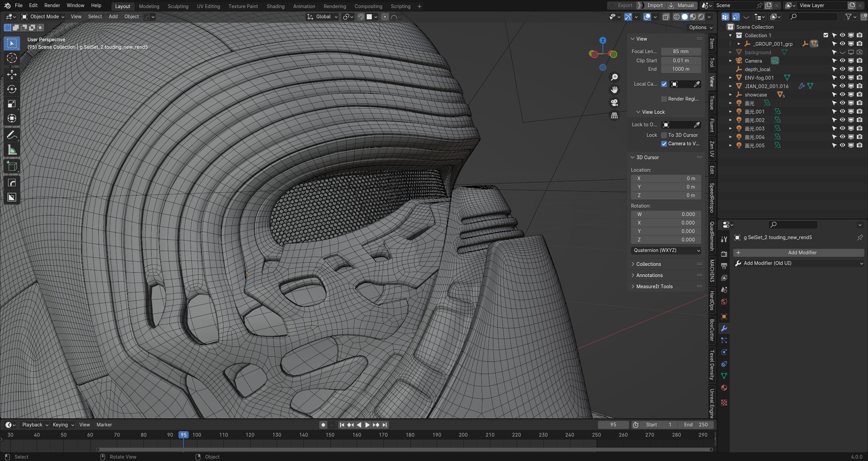The height and width of the screenshot is (461, 868).
Task: Open the Object Data properties tab icon
Action: tap(724, 376)
